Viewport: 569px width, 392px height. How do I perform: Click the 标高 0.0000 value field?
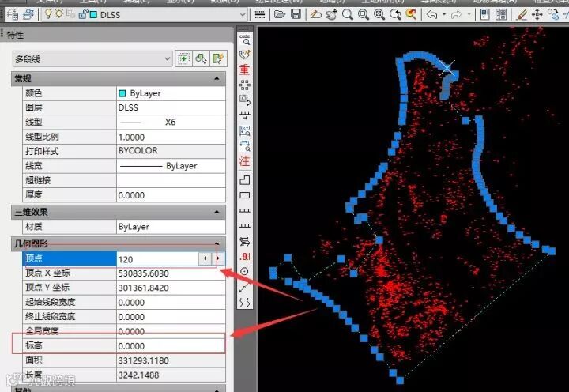[171, 346]
